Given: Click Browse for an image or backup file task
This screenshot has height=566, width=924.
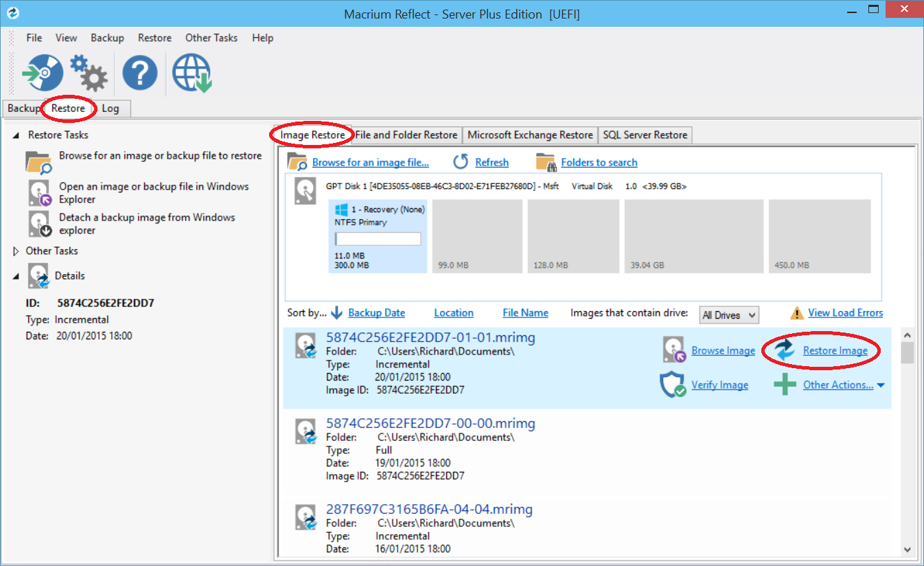Looking at the screenshot, I should click(160, 156).
